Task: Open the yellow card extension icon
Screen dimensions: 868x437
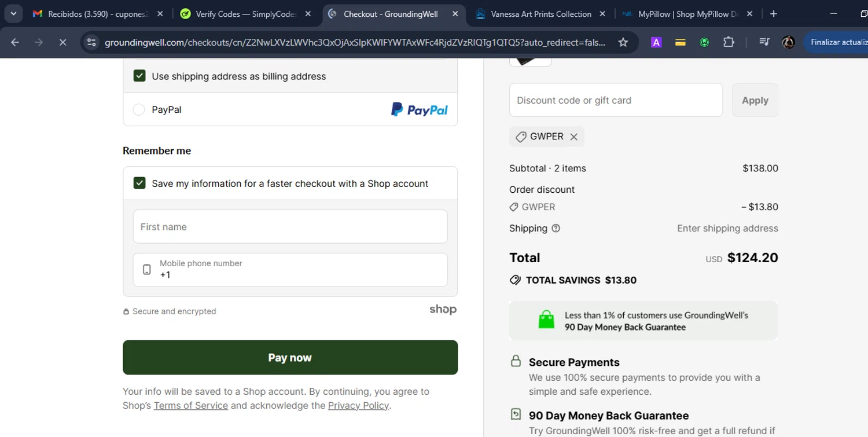Action: pyautogui.click(x=681, y=42)
